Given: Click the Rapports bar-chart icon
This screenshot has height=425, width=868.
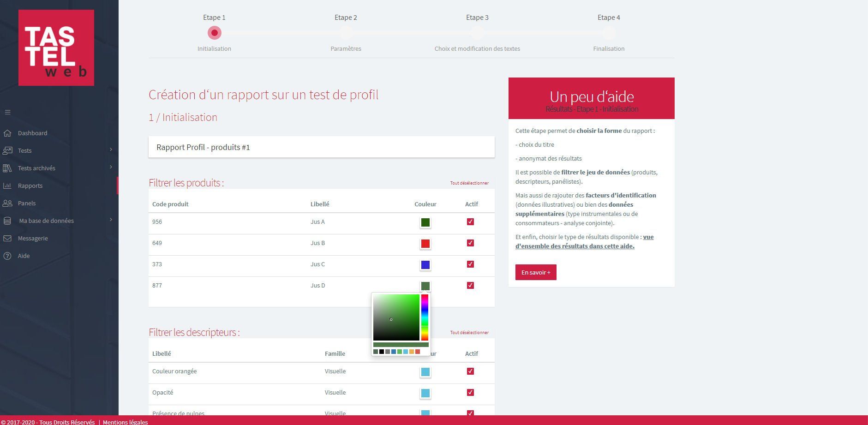Looking at the screenshot, I should coord(7,186).
